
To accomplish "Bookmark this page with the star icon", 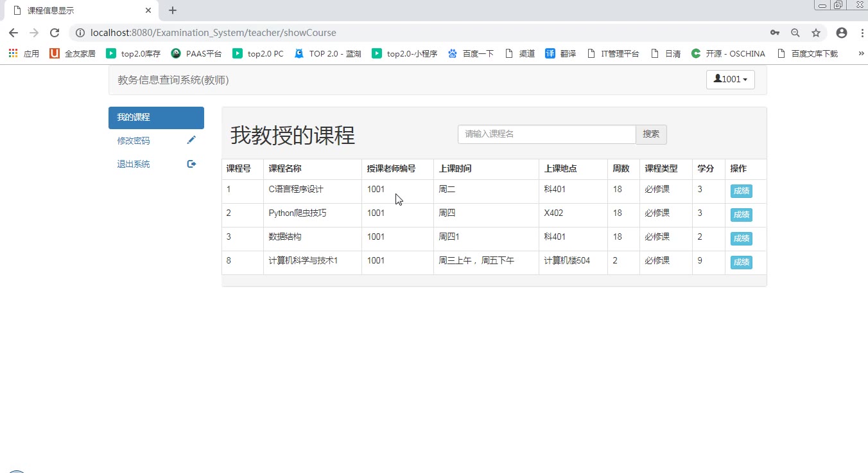I will point(816,33).
